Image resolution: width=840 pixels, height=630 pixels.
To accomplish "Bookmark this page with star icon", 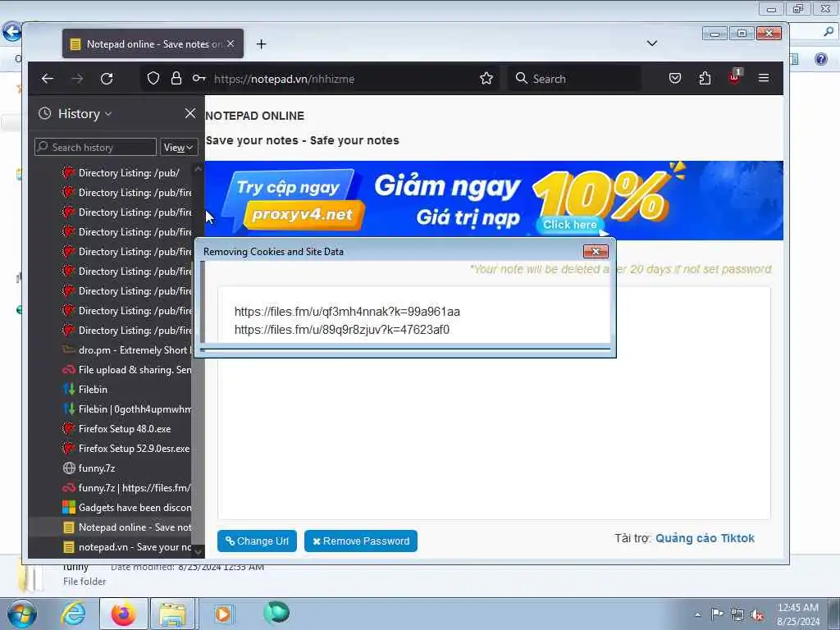I will pyautogui.click(x=486, y=79).
